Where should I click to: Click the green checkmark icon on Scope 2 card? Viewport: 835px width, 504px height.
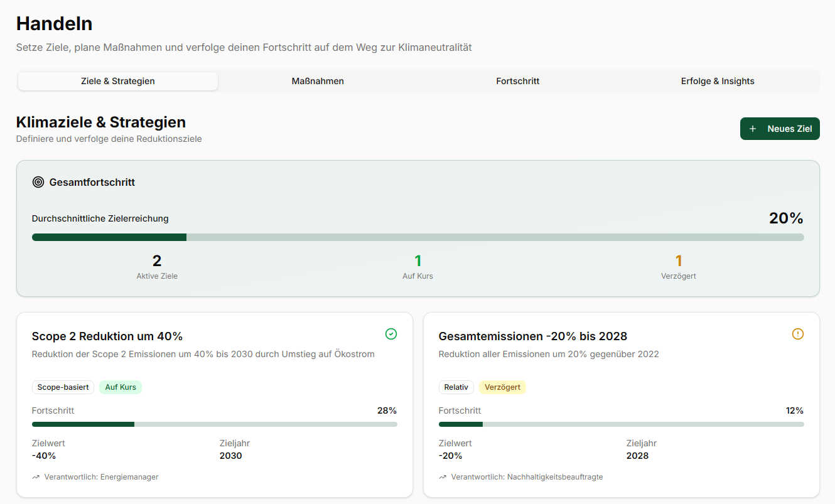click(x=391, y=334)
